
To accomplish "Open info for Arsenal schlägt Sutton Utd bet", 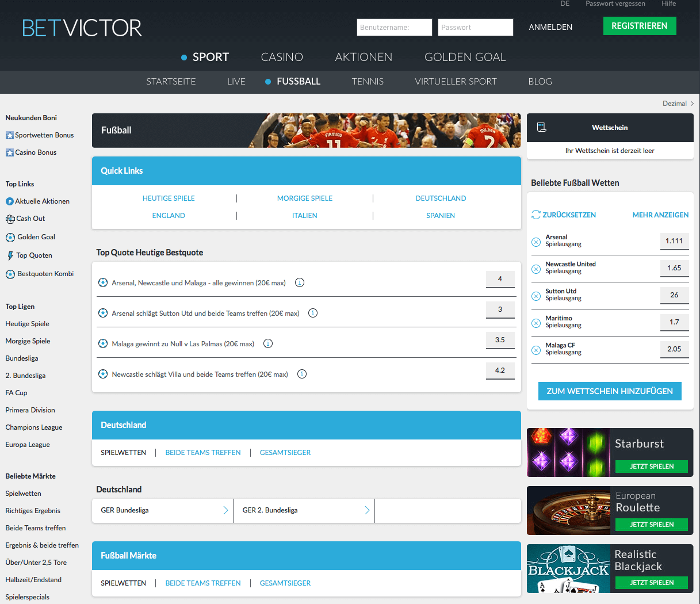I will (313, 313).
